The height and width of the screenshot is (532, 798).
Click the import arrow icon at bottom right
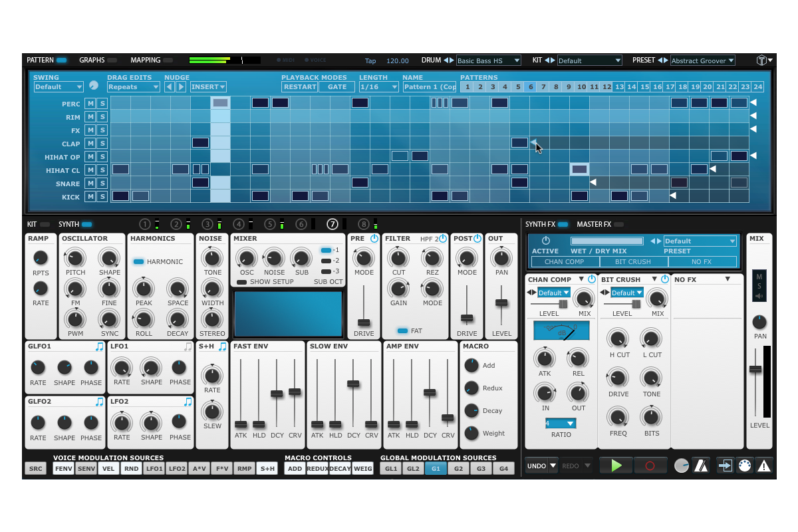(x=725, y=465)
